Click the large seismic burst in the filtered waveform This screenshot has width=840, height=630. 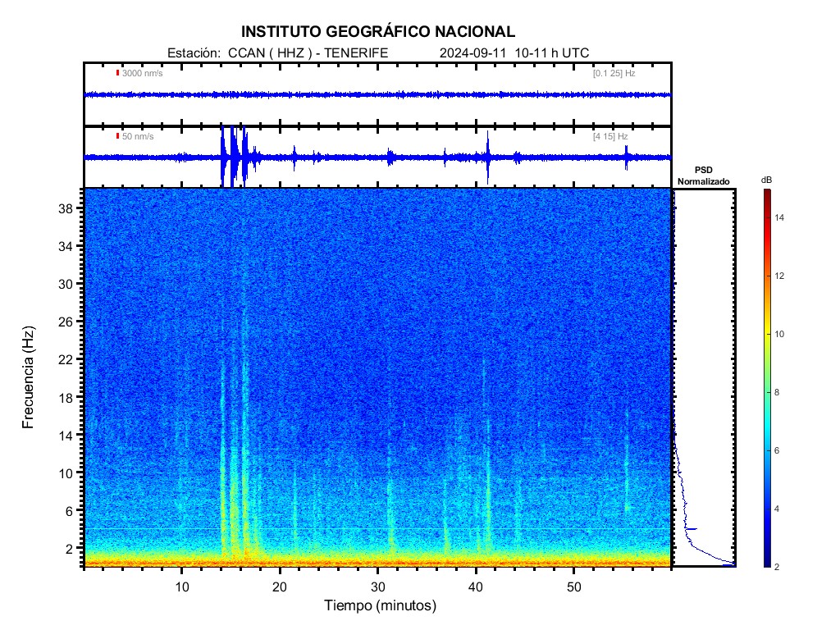click(x=234, y=156)
